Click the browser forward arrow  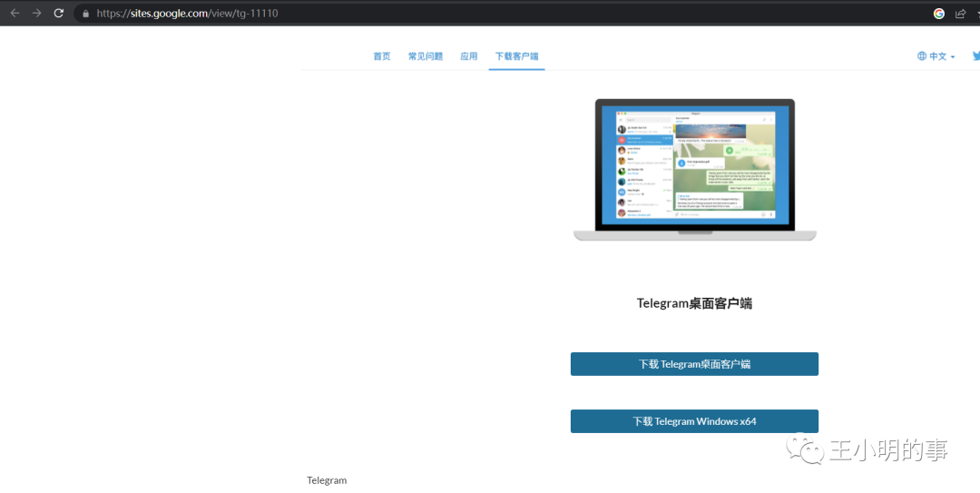(x=36, y=13)
